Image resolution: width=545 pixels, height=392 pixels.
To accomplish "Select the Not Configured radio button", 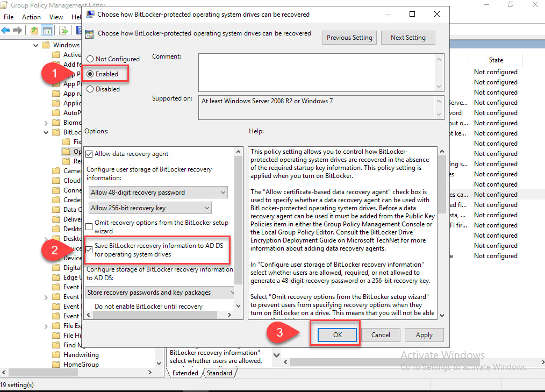I will tap(90, 59).
